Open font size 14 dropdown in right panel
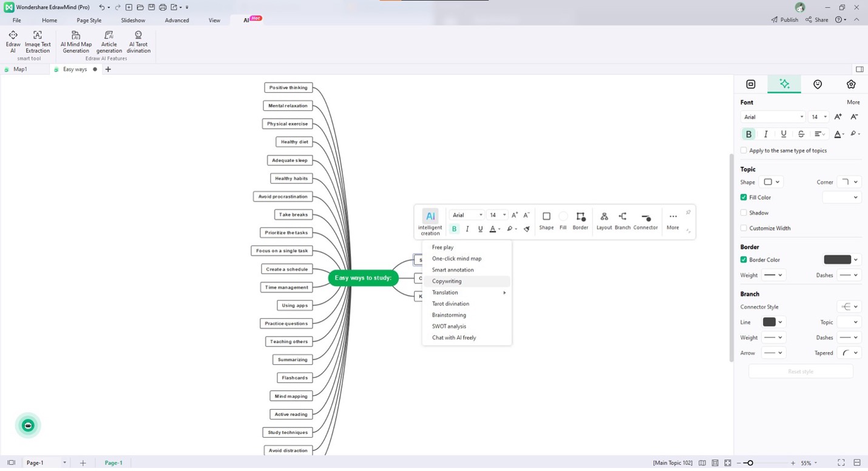This screenshot has height=471, width=868. click(x=819, y=117)
